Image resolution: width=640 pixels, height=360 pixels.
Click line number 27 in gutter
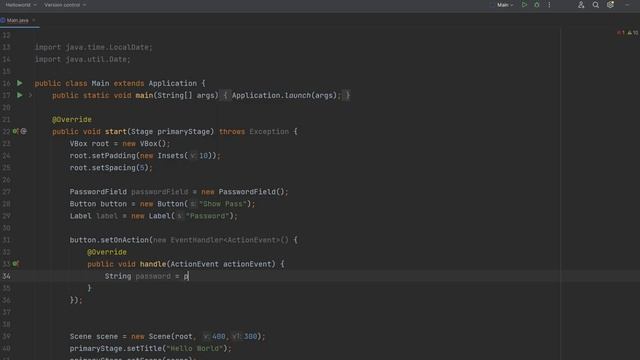[x=6, y=192]
